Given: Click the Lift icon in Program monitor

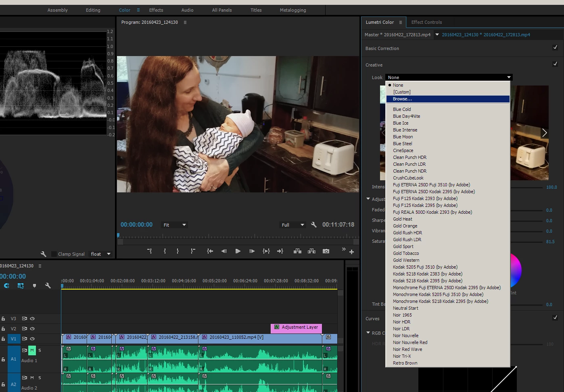Looking at the screenshot, I should pyautogui.click(x=297, y=251).
